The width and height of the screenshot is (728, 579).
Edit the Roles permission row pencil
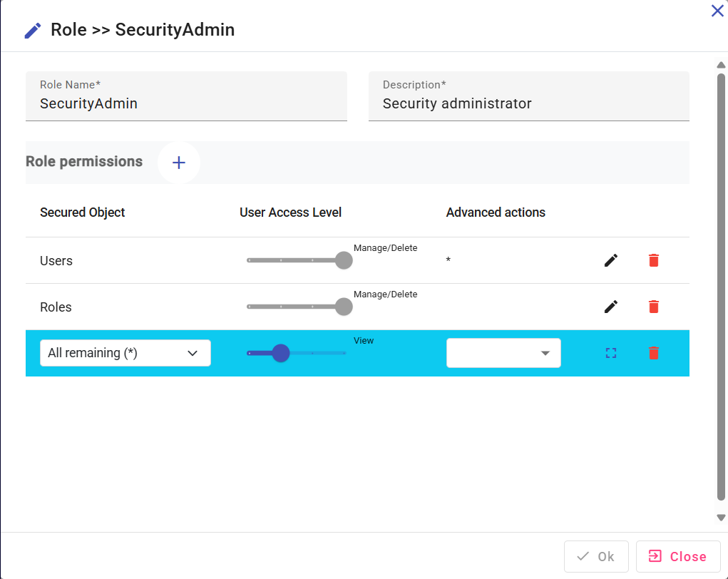611,307
